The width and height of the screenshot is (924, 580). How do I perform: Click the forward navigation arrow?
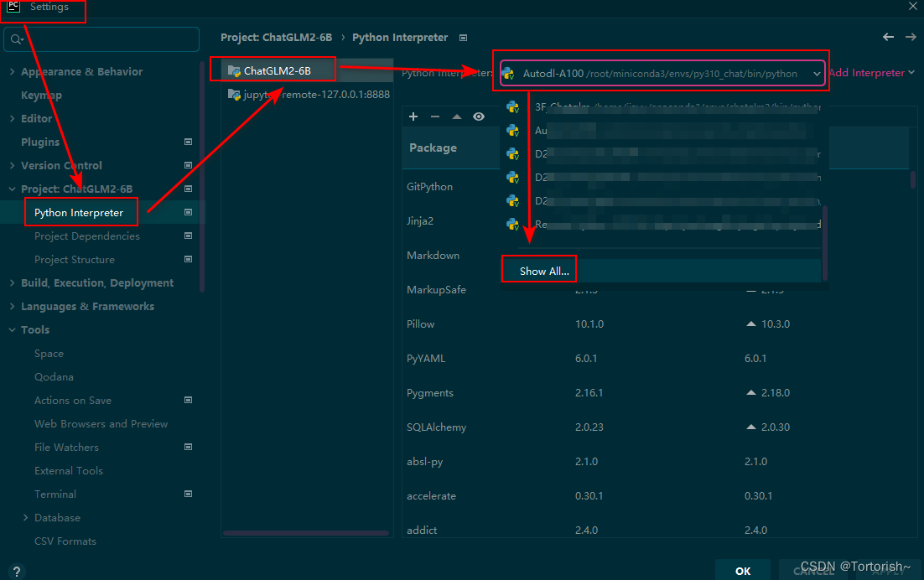[x=911, y=37]
